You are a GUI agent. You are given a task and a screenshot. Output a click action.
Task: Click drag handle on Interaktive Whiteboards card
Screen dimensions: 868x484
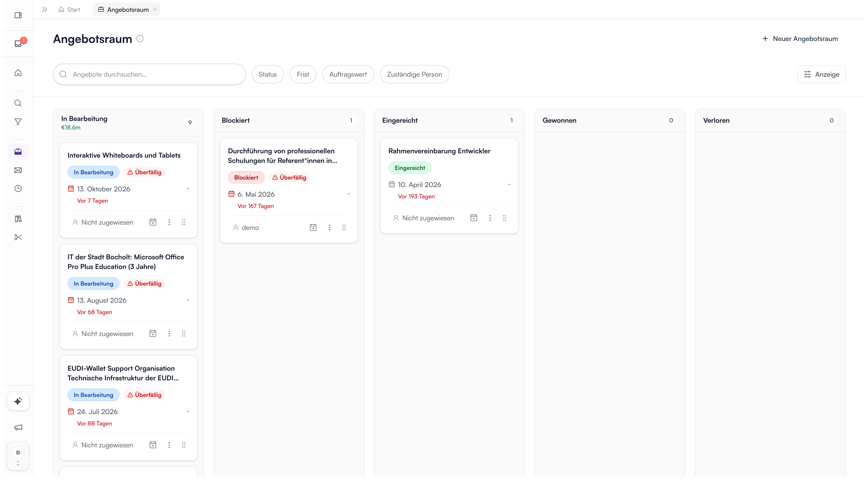coord(184,222)
